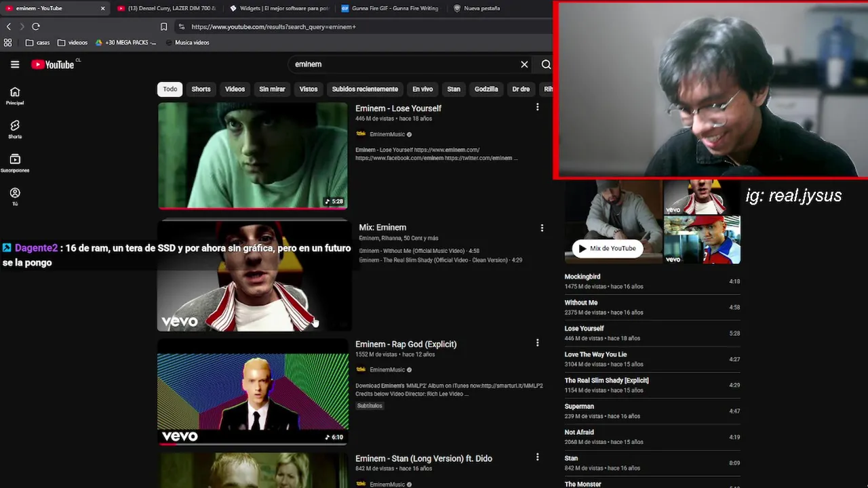Open the browser apps grid icon
Image resolution: width=868 pixels, height=488 pixels.
(7, 42)
